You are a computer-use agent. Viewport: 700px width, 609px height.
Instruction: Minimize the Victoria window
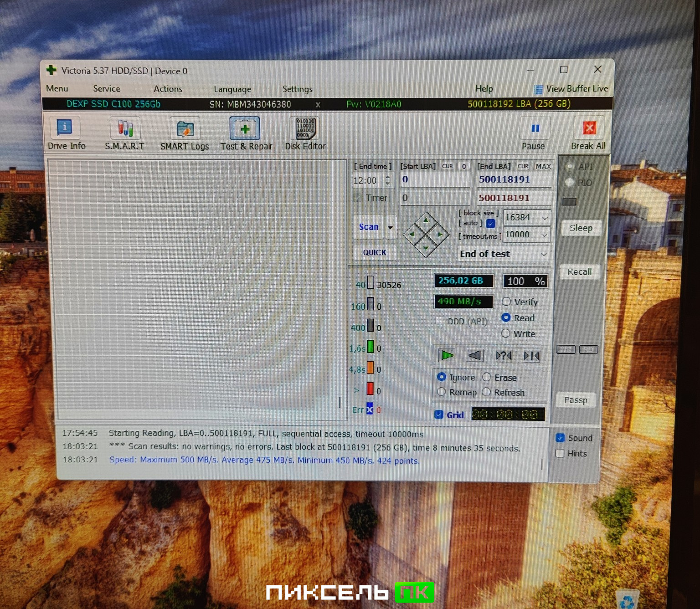pos(531,70)
